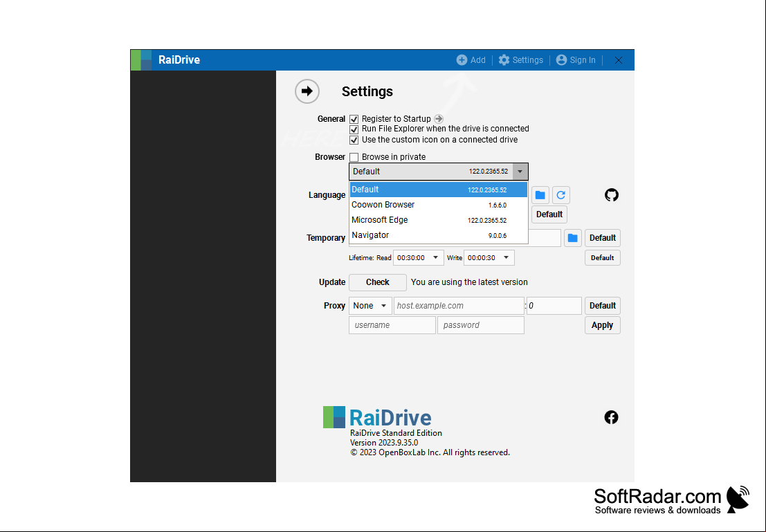Go back using the circled arrow beside the Settings heading
766x532 pixels.
[x=307, y=91]
